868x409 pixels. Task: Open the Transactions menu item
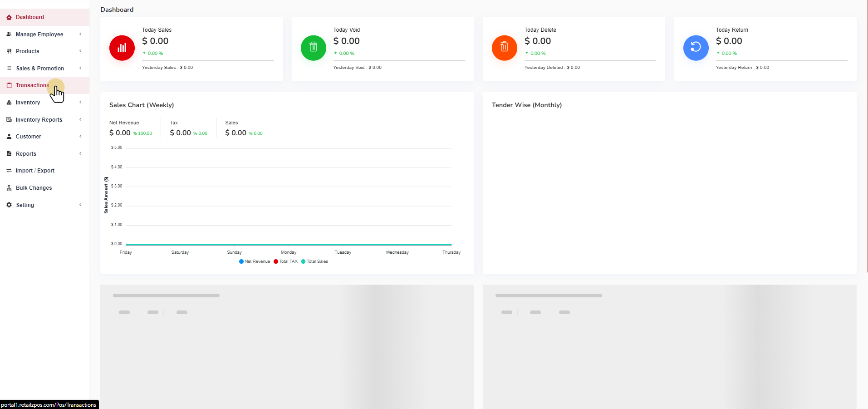32,85
